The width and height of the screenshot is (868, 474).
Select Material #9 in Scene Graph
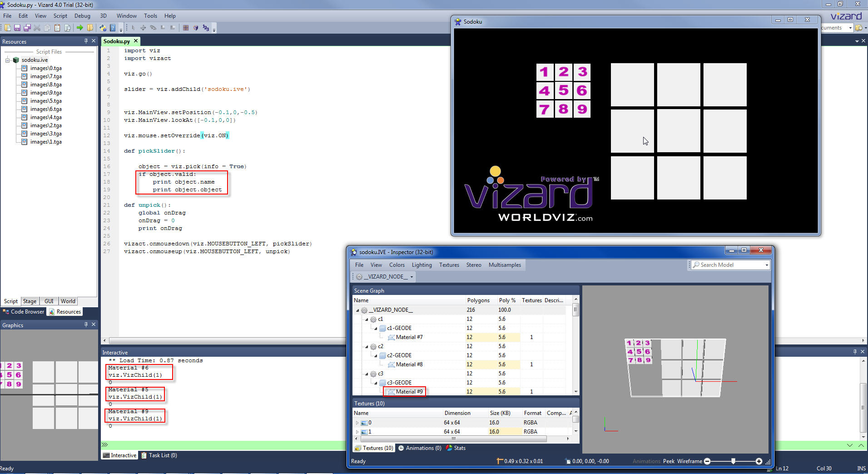pos(409,392)
